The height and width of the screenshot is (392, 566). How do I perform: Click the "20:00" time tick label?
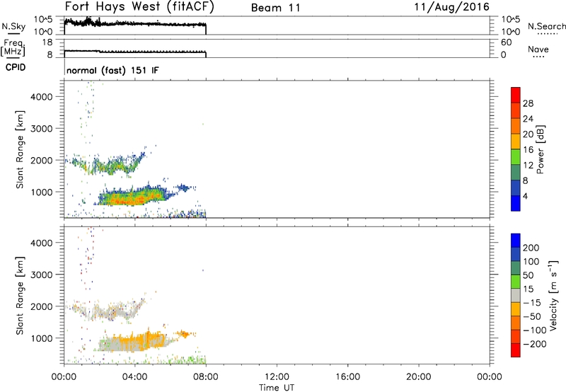click(x=418, y=377)
